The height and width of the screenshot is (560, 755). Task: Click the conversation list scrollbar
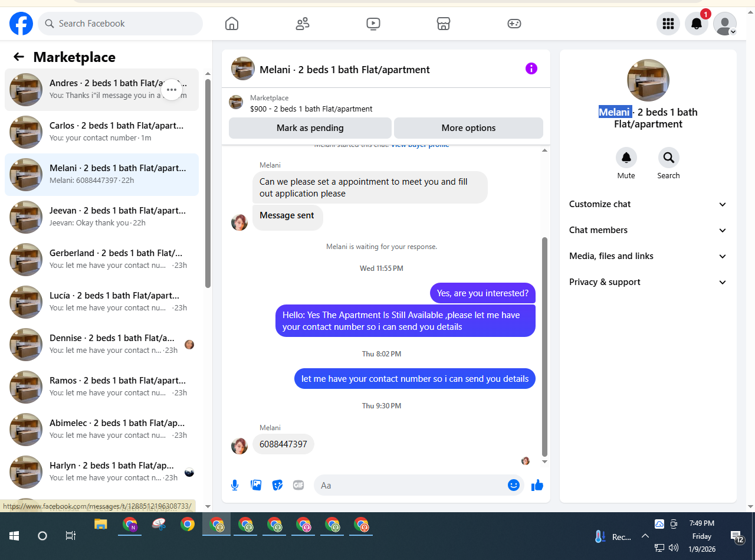point(208,183)
